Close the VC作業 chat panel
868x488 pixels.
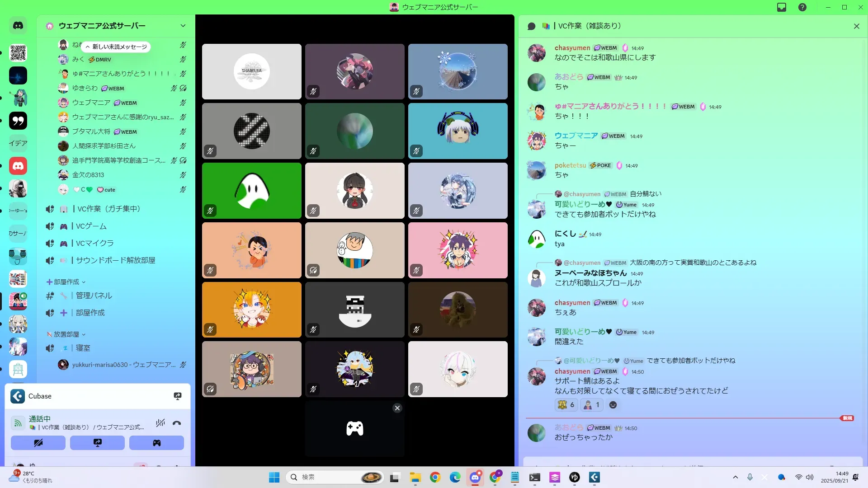click(x=856, y=26)
